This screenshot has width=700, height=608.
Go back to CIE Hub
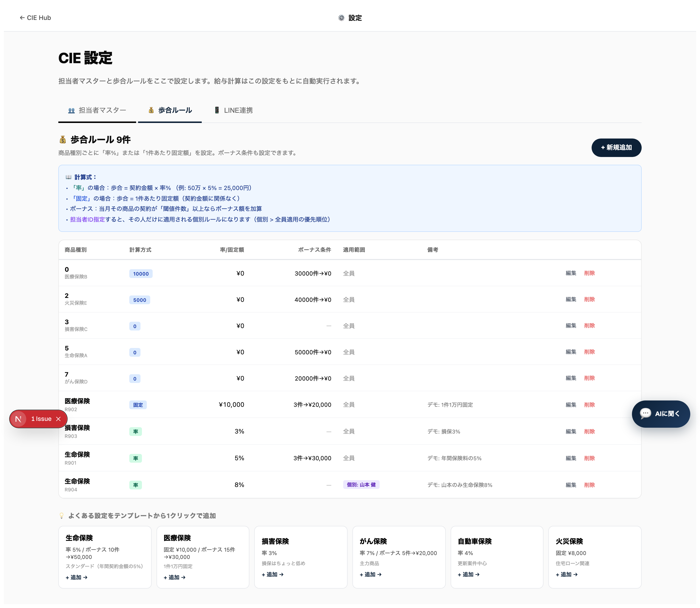[35, 18]
